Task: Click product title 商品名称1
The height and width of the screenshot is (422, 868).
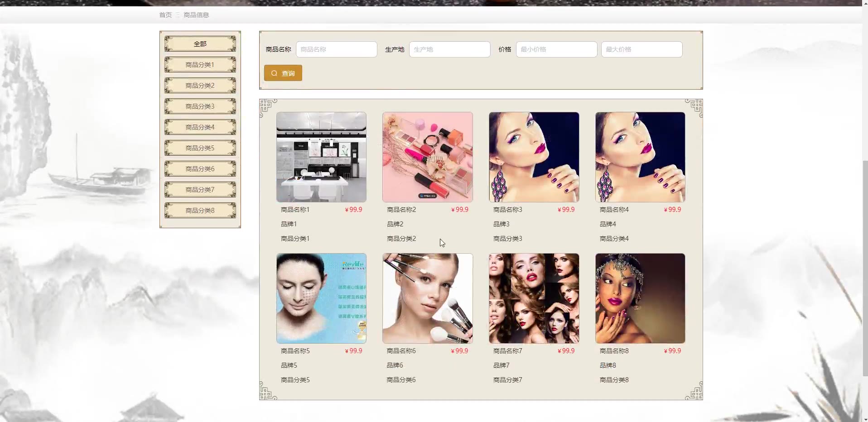Action: [x=295, y=210]
